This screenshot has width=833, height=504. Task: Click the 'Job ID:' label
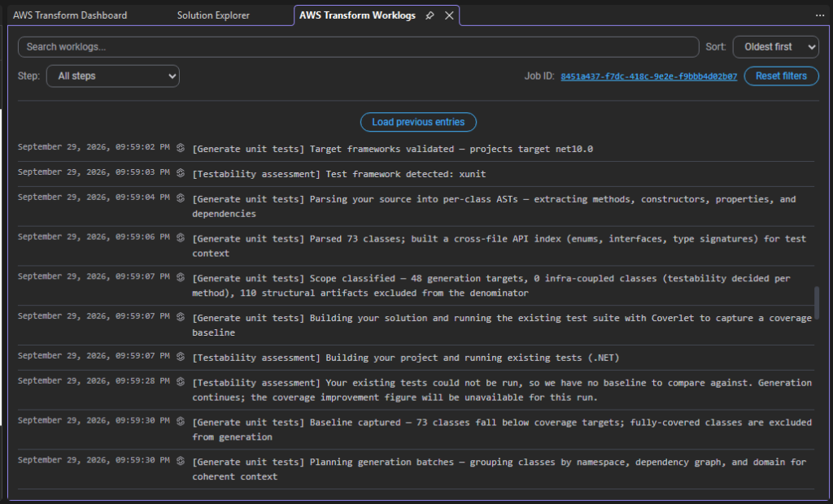click(539, 76)
